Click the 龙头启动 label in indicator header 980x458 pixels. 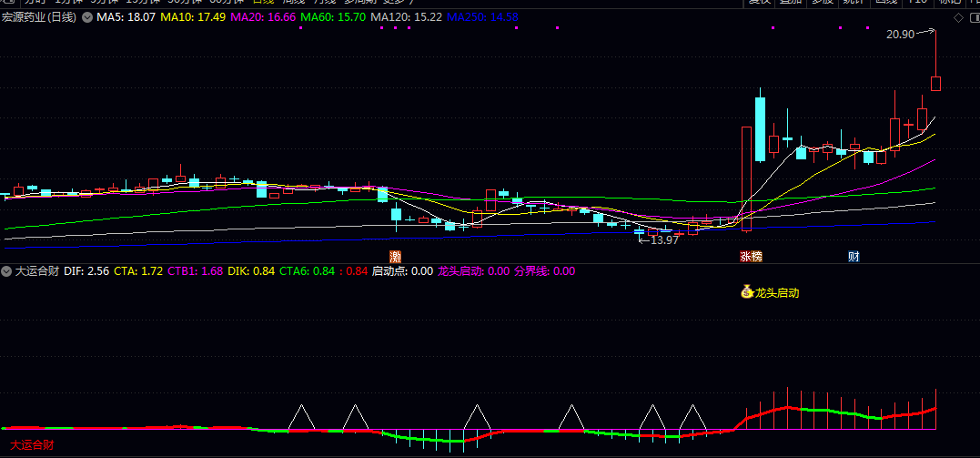coord(460,270)
